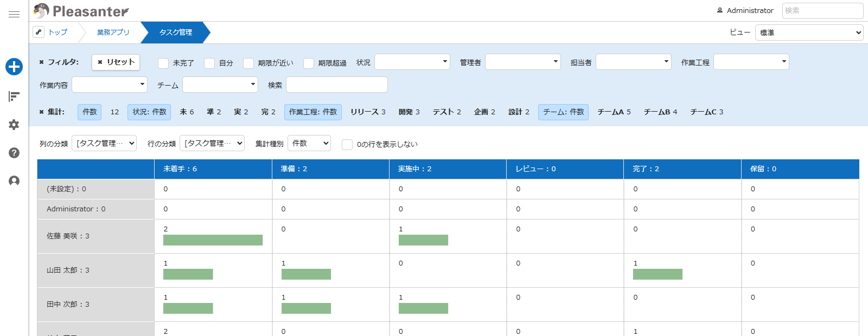Viewport: 868px width, 336px height.
Task: Enable the 期限超過 checkbox
Action: [x=309, y=63]
